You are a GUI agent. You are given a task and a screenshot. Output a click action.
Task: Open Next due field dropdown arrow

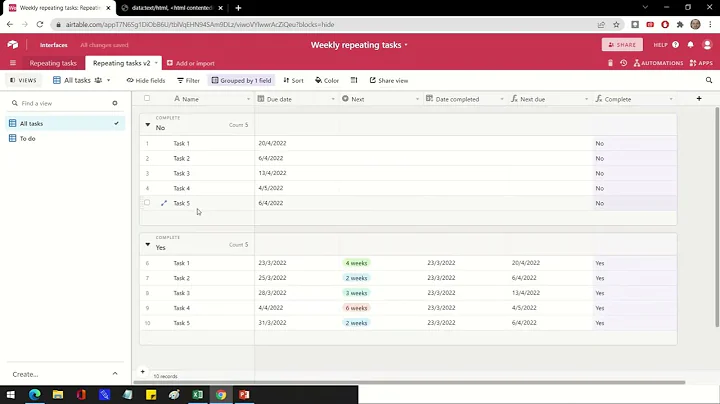coord(586,99)
